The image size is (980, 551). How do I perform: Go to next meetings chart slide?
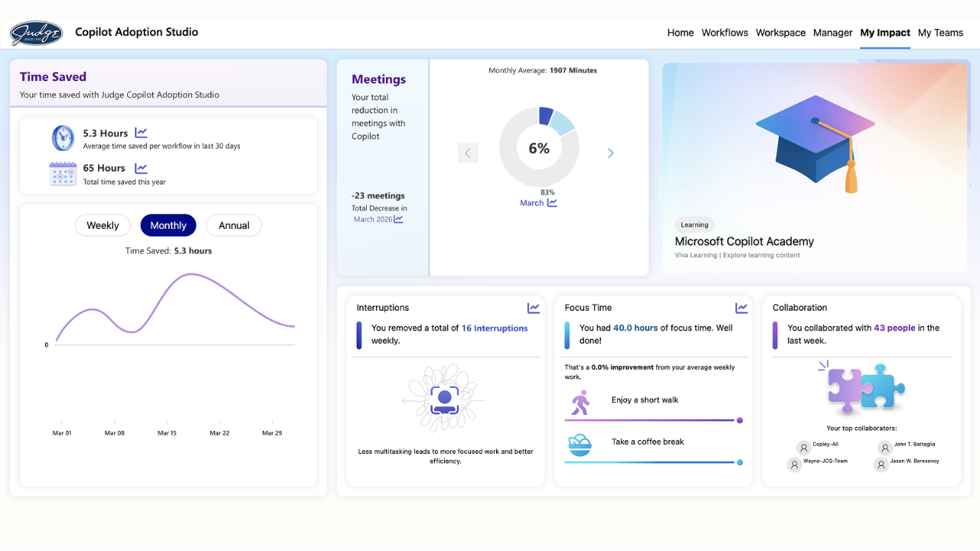(x=610, y=153)
